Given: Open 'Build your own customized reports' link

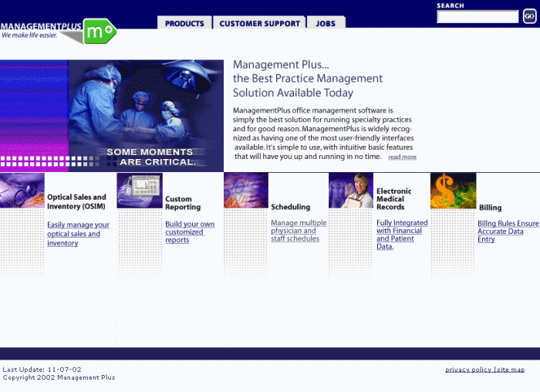Looking at the screenshot, I should tap(190, 231).
